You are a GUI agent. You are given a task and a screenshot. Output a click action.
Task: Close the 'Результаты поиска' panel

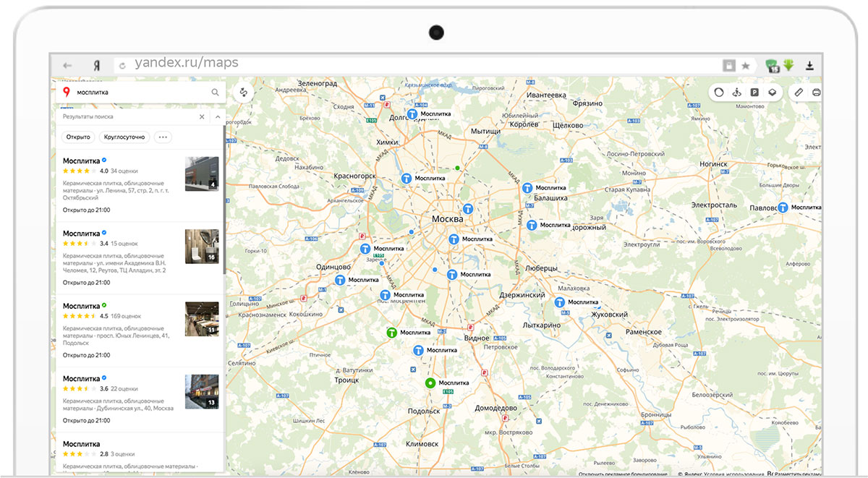click(x=202, y=116)
